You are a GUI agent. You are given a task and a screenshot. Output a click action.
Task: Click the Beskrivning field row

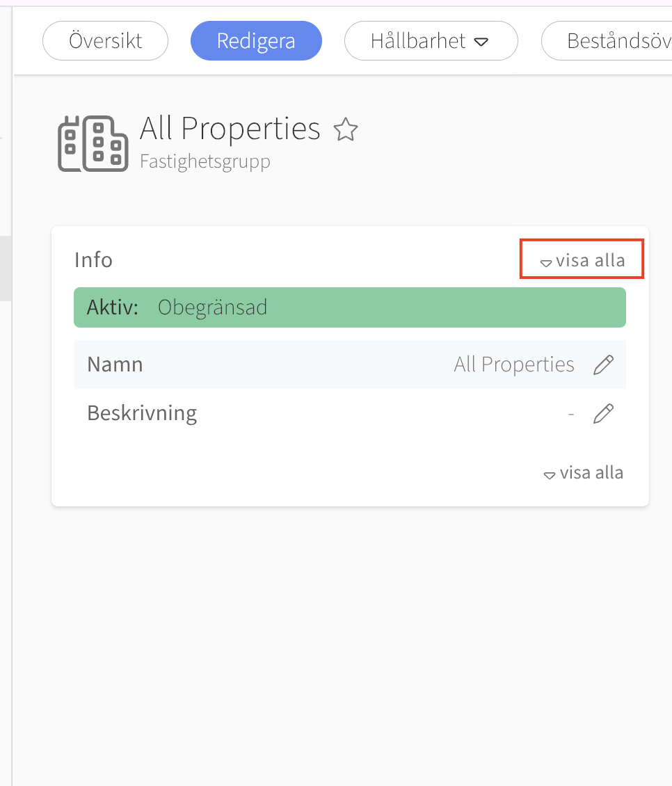[349, 413]
